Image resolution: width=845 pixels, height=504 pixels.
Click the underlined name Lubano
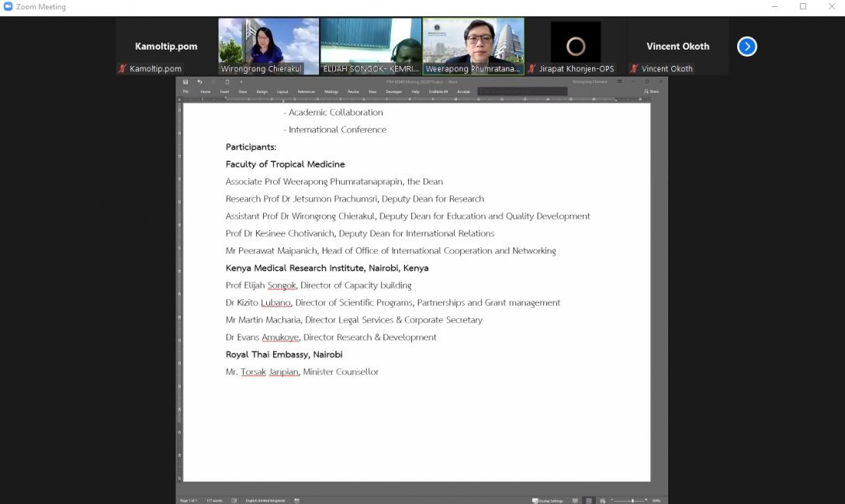(276, 302)
